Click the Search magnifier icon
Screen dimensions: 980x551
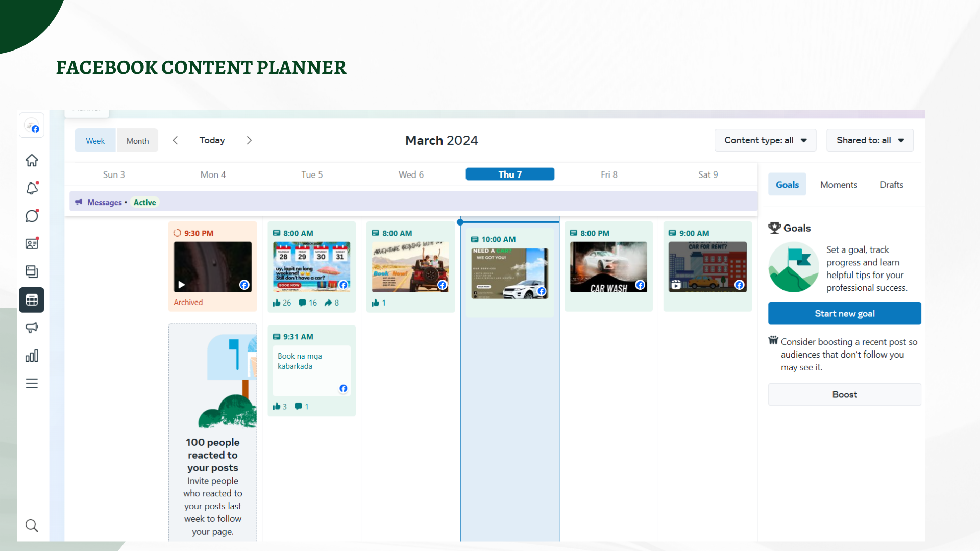[x=32, y=525]
